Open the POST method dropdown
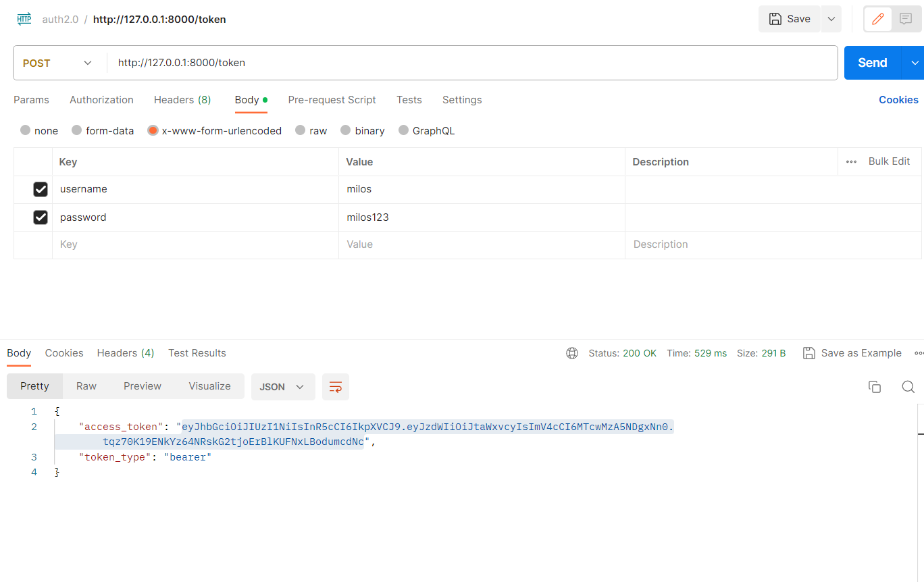 58,63
